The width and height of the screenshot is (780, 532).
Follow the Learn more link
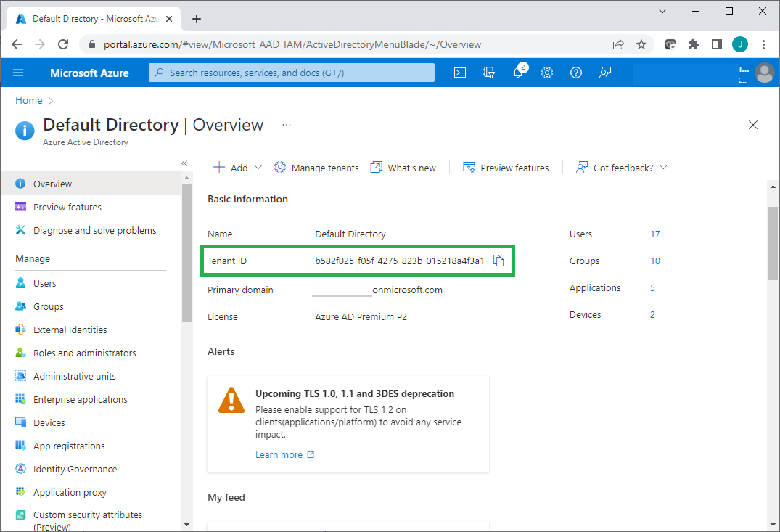coord(279,455)
